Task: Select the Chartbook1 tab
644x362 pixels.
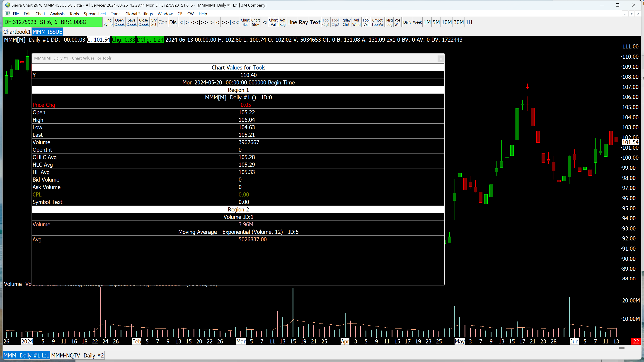Action: pyautogui.click(x=17, y=32)
